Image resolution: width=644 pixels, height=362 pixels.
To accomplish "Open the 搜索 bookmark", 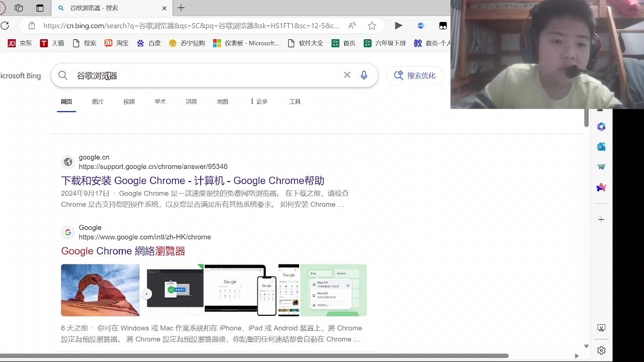I will pyautogui.click(x=85, y=43).
